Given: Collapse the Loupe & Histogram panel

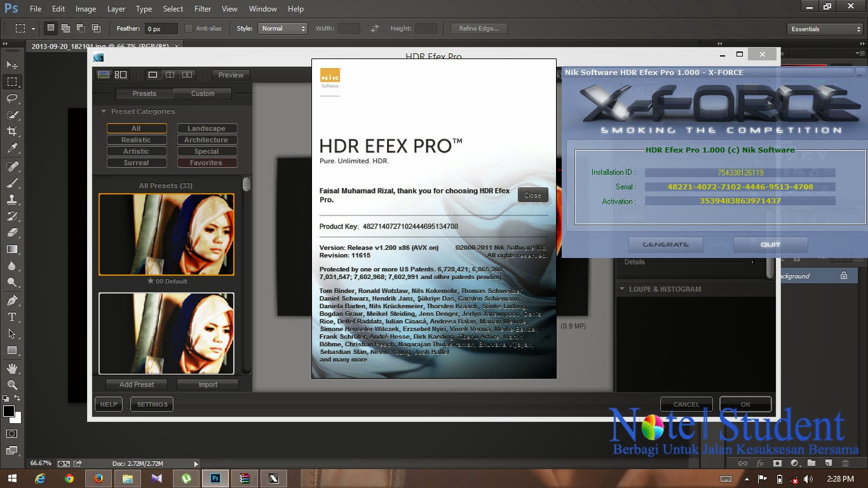Looking at the screenshot, I should pyautogui.click(x=621, y=288).
